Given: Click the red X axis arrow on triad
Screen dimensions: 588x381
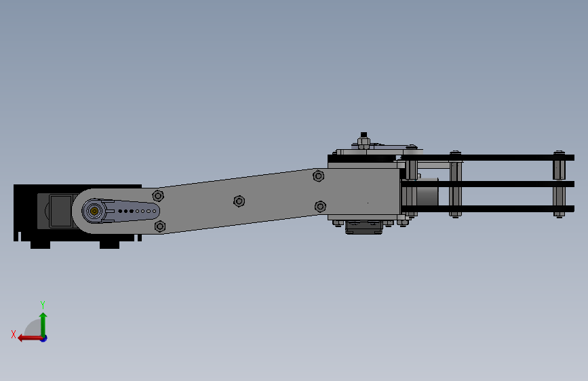Looking at the screenshot, I should pyautogui.click(x=30, y=338).
